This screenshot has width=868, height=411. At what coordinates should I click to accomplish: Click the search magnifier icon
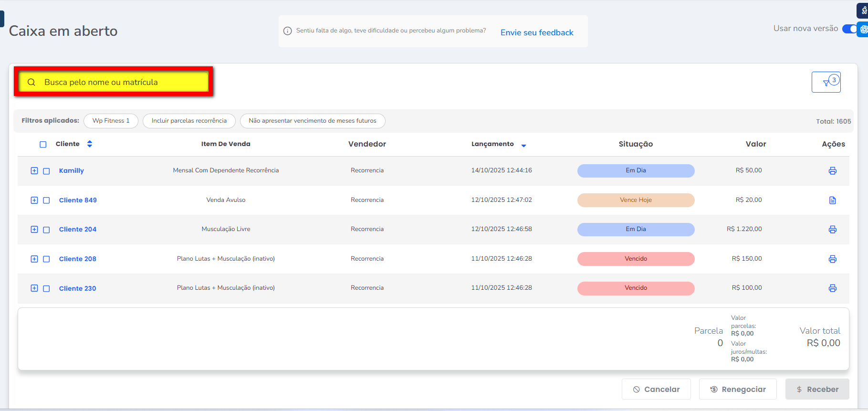(31, 82)
